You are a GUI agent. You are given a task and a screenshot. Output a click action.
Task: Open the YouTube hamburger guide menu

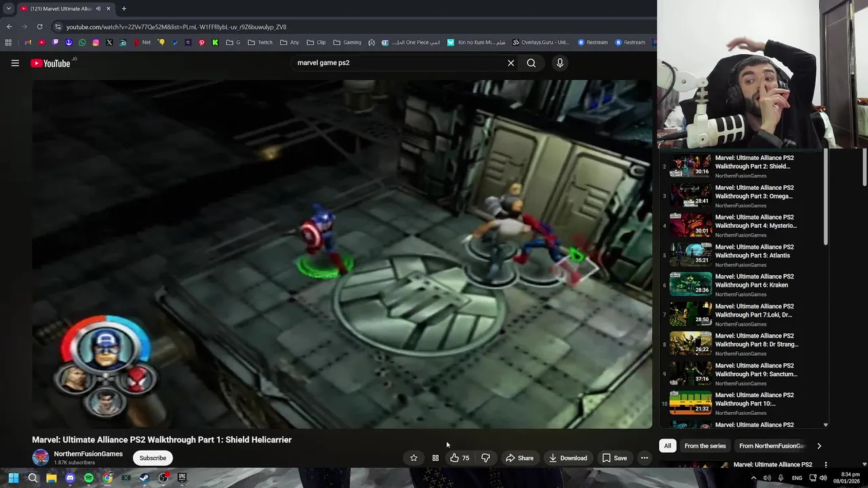point(15,63)
